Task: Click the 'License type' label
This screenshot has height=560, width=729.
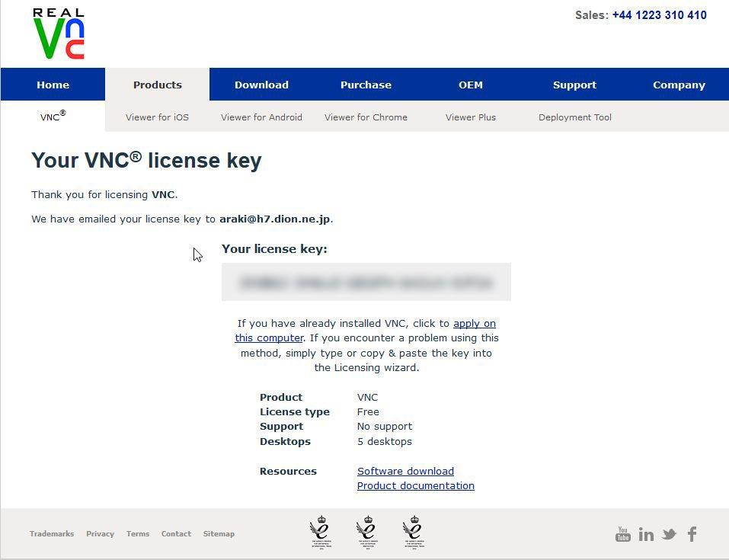Action: [x=295, y=411]
